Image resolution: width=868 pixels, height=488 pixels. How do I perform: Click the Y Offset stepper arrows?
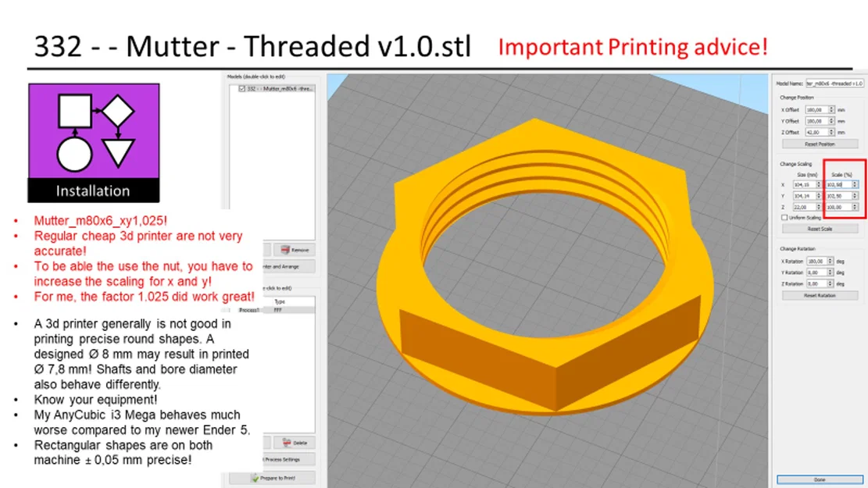click(831, 121)
